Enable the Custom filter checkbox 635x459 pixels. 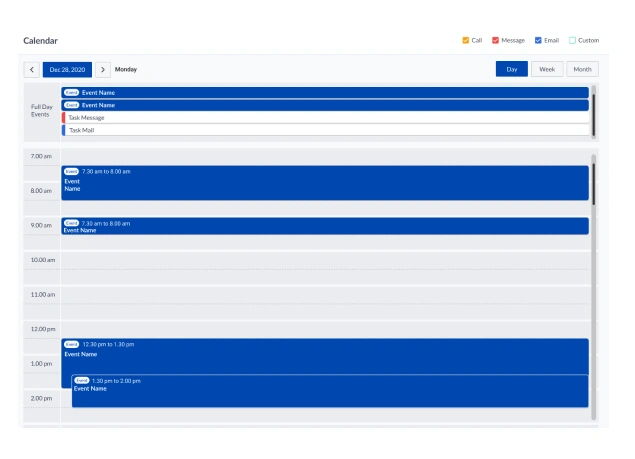572,41
